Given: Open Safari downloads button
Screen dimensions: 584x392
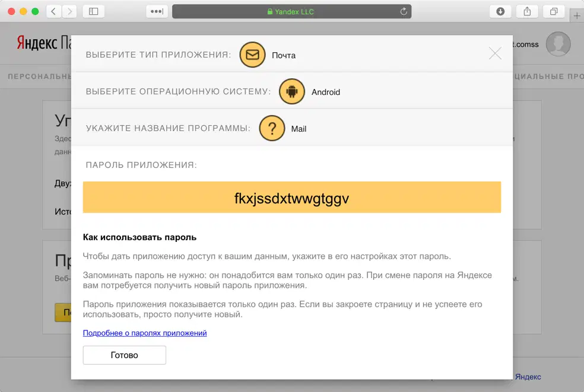Looking at the screenshot, I should [x=500, y=11].
